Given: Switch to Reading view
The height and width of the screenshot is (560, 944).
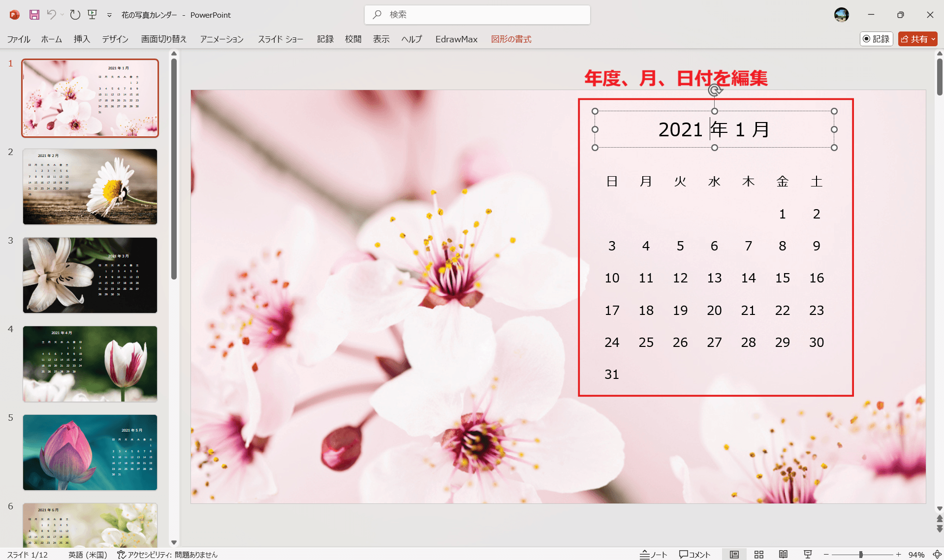Looking at the screenshot, I should (783, 555).
